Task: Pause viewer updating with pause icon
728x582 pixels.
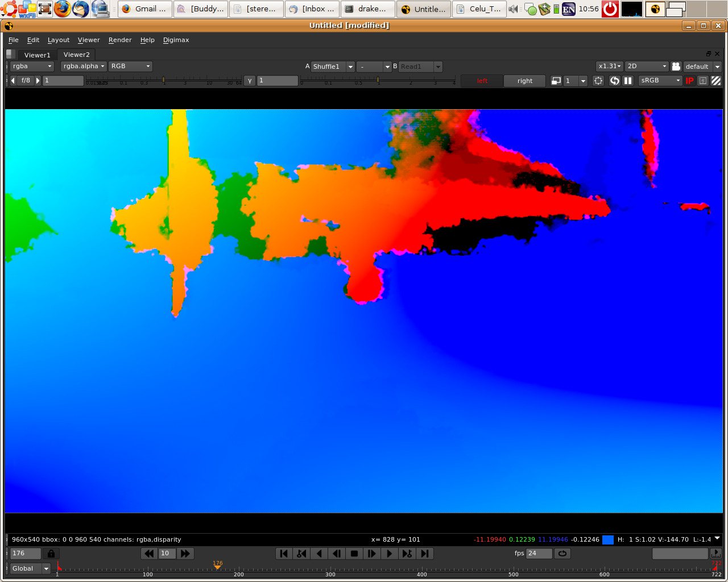Action: coord(628,81)
